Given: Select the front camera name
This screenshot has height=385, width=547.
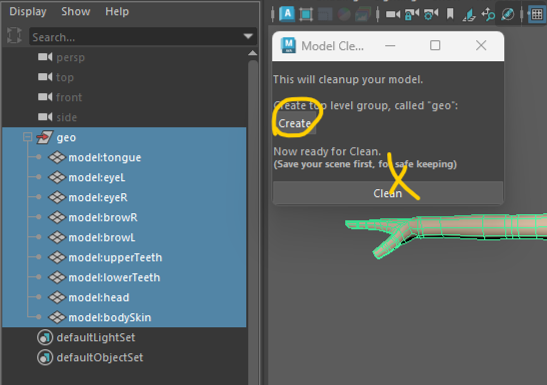Looking at the screenshot, I should [69, 97].
